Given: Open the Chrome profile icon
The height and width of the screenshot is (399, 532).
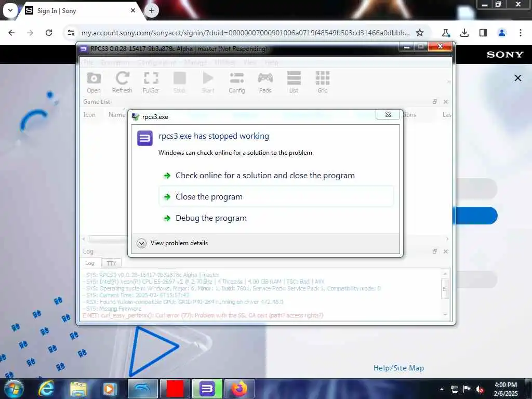Looking at the screenshot, I should [502, 33].
